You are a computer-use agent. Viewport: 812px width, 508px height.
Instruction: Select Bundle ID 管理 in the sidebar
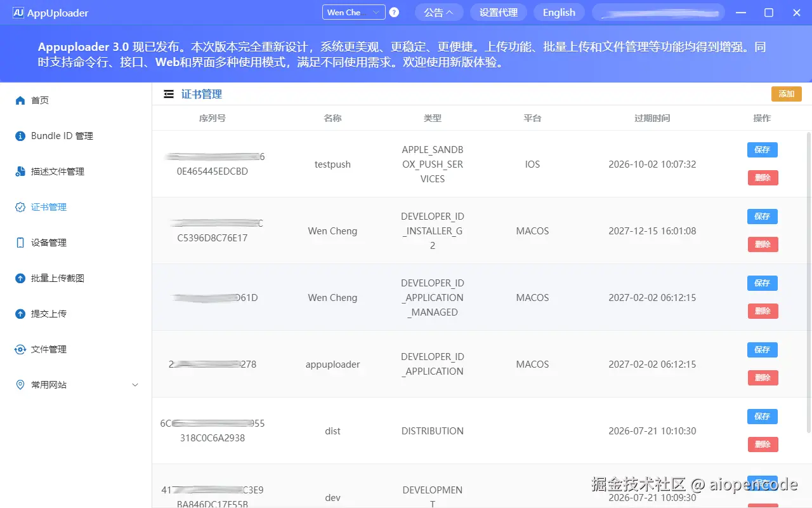(62, 135)
